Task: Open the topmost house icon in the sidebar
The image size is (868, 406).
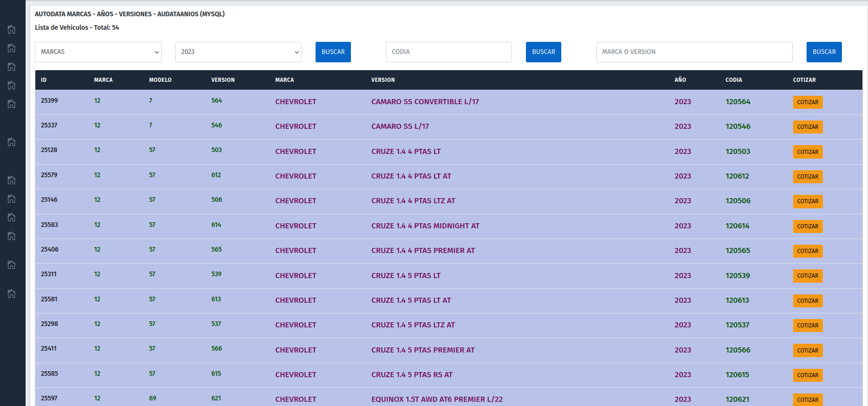Action: pos(12,29)
